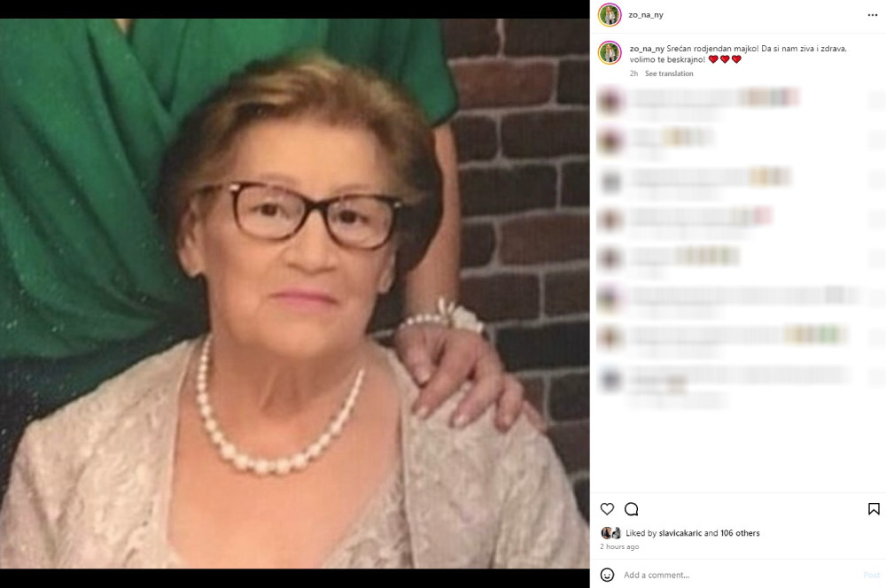Click the heart Like icon
Image resolution: width=886 pixels, height=588 pixels.
pyautogui.click(x=607, y=509)
